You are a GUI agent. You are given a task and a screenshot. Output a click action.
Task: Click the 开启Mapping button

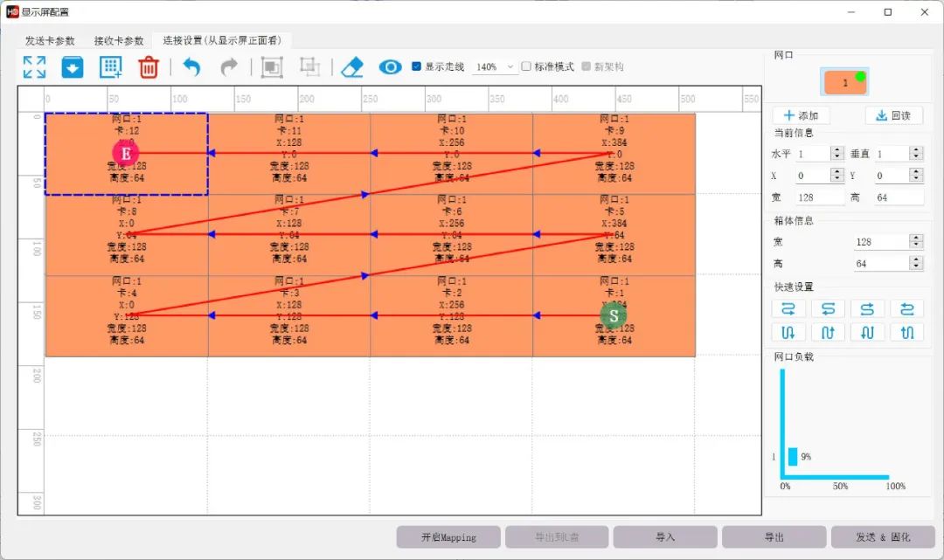[448, 537]
